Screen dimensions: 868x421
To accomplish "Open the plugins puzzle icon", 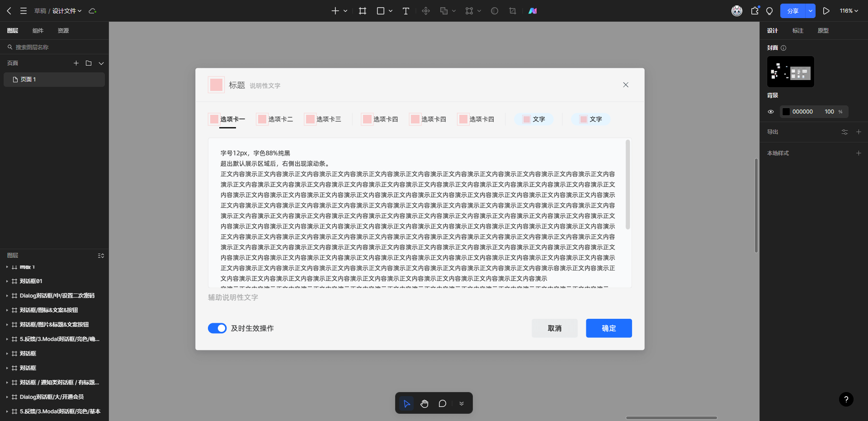I will click(x=755, y=10).
